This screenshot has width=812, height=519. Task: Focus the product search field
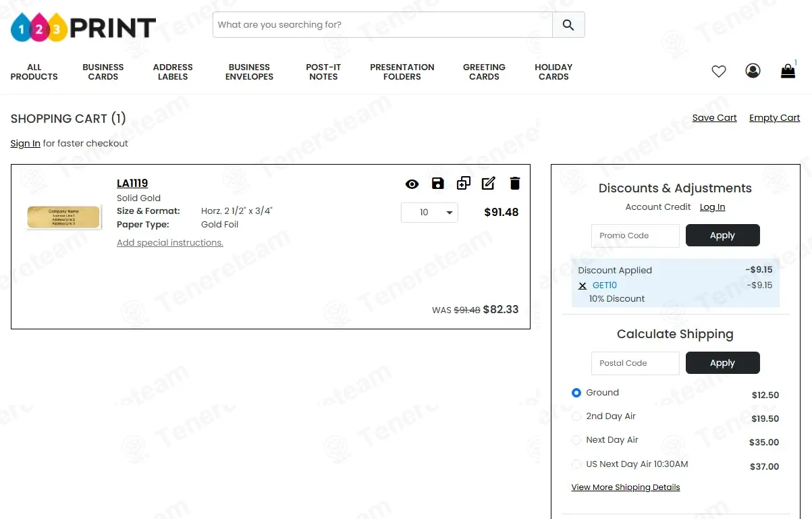383,25
